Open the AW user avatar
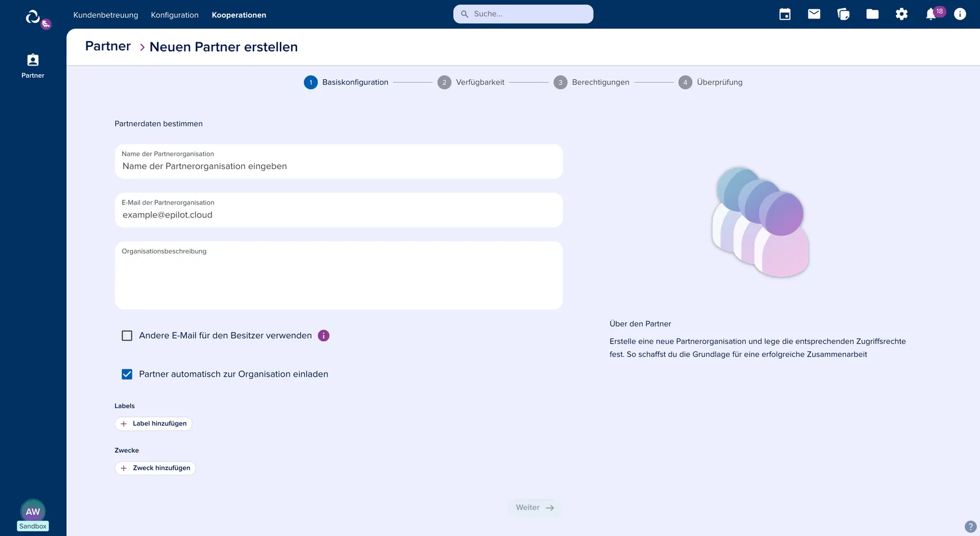Image resolution: width=980 pixels, height=536 pixels. coord(33,511)
